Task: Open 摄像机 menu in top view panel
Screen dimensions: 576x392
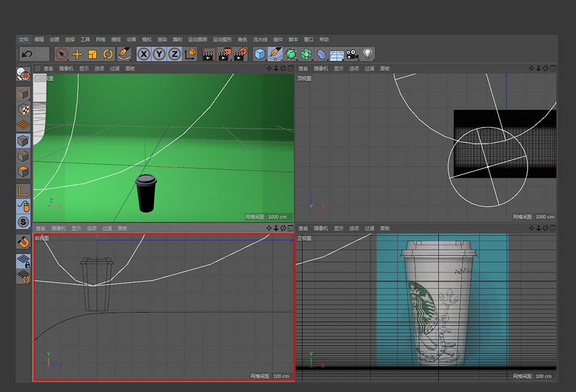Action: tap(320, 68)
